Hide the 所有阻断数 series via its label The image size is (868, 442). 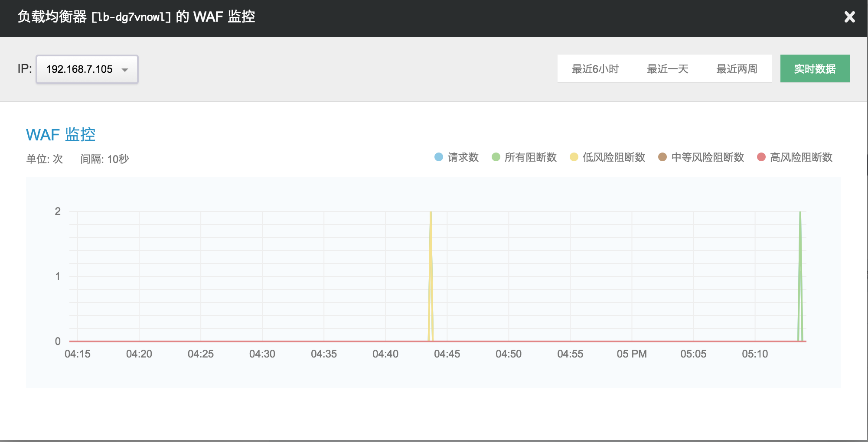coord(531,157)
